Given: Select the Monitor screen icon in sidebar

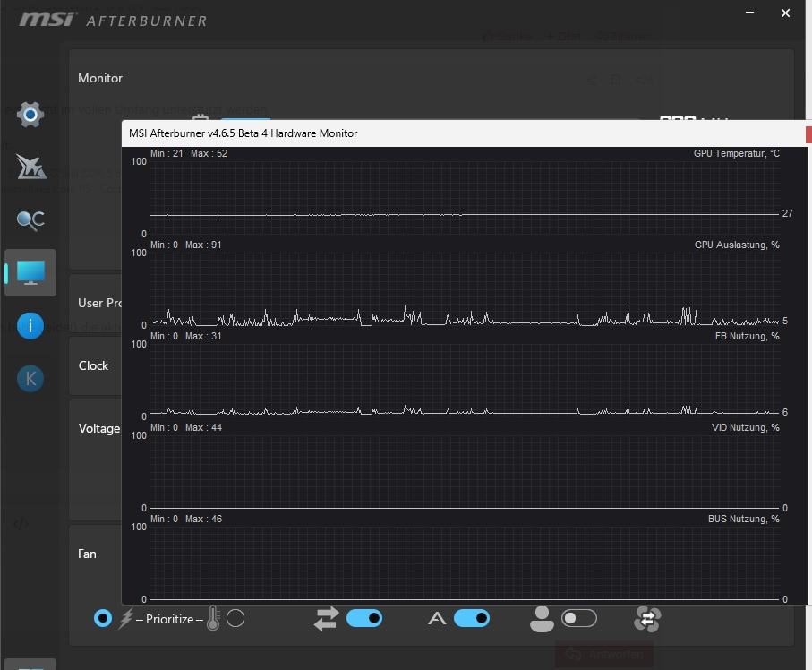Looking at the screenshot, I should [x=30, y=272].
